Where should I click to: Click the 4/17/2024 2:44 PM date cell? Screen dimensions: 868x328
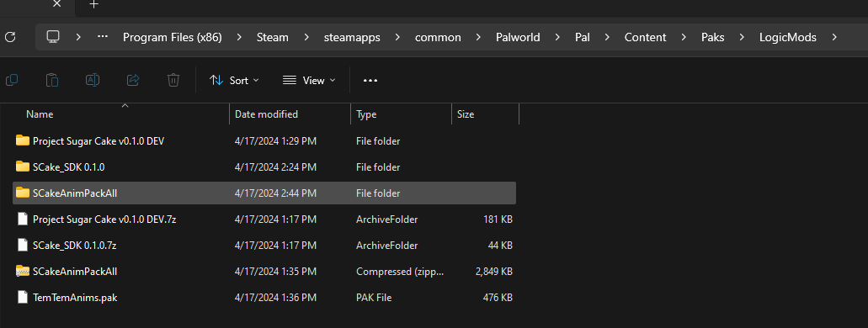pos(275,193)
